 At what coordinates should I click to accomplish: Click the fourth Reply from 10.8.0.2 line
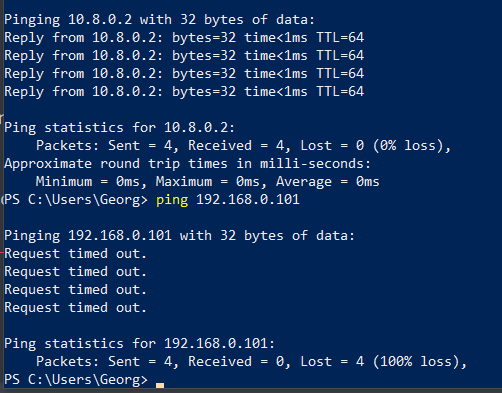click(184, 92)
